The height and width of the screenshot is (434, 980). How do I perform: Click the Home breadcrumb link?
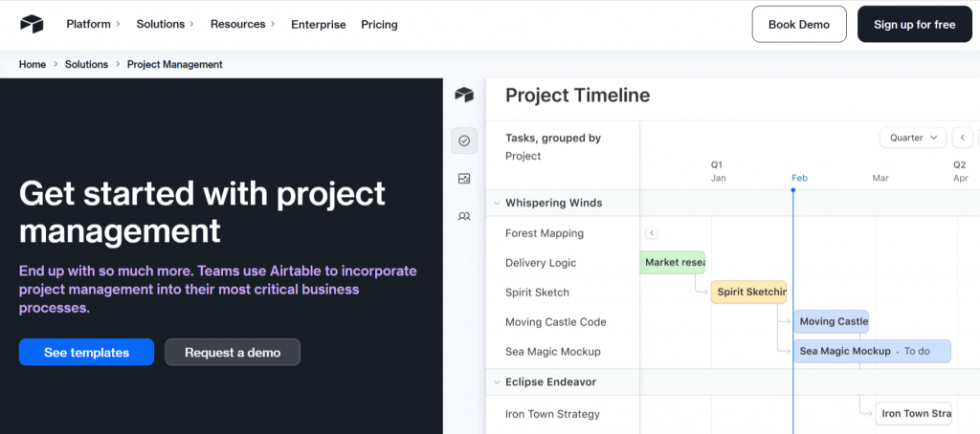point(33,64)
